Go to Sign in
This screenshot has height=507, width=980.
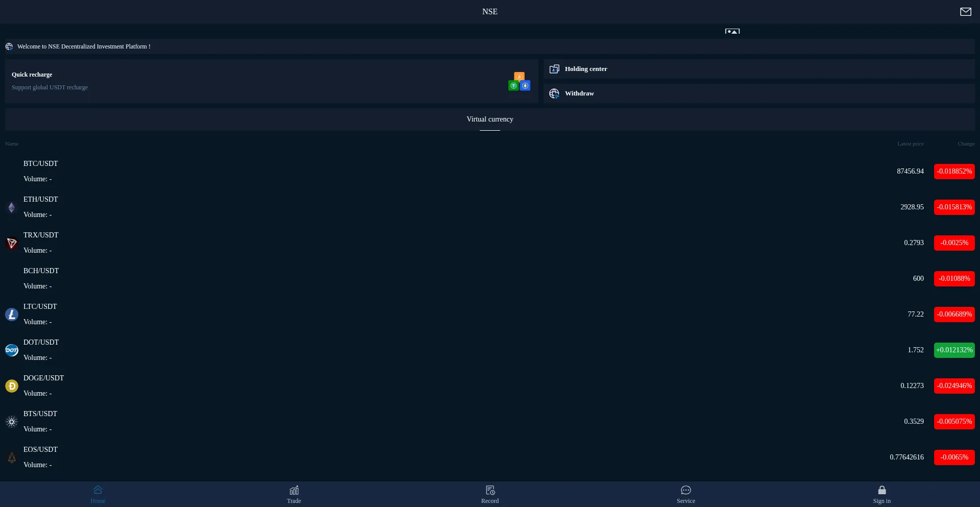(x=881, y=494)
